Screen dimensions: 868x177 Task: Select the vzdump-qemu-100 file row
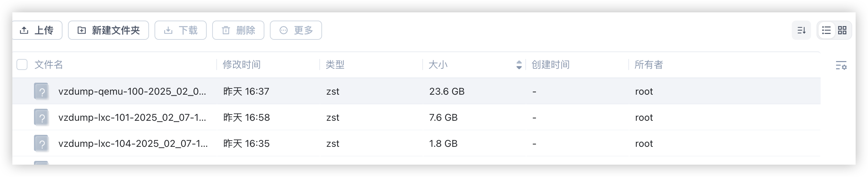[x=416, y=91]
